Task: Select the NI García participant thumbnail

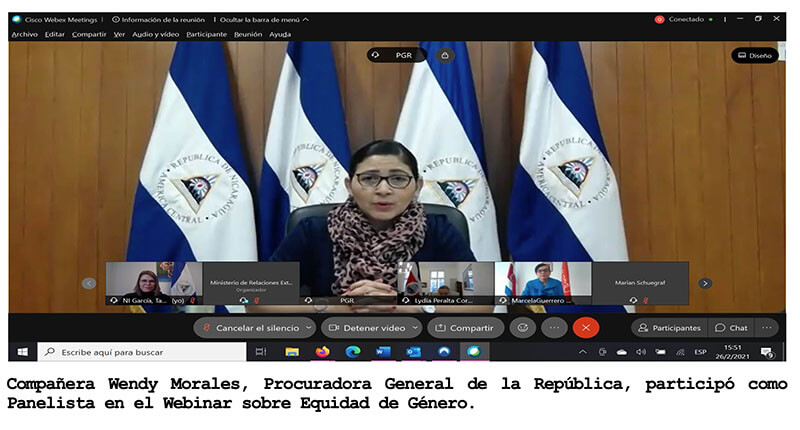Action: (154, 284)
